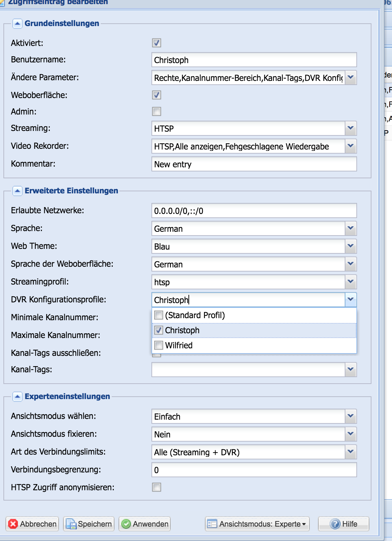Open the Streamingprofil dropdown
Image resolution: width=392 pixels, height=541 pixels.
(x=351, y=282)
